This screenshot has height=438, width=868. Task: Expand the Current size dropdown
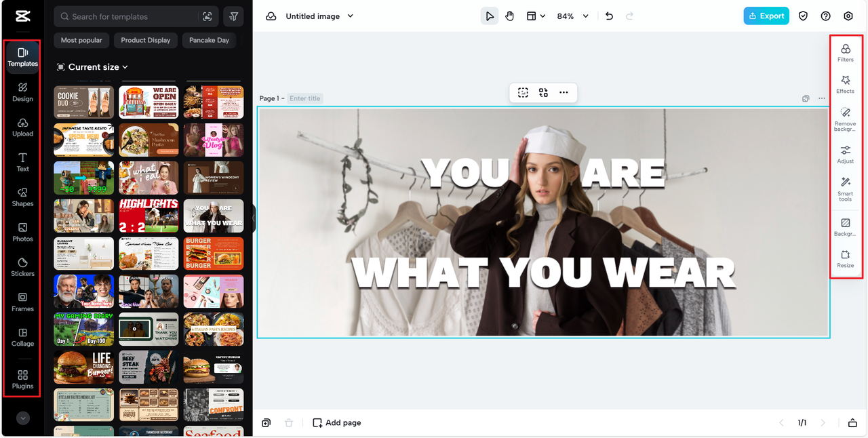coord(93,67)
